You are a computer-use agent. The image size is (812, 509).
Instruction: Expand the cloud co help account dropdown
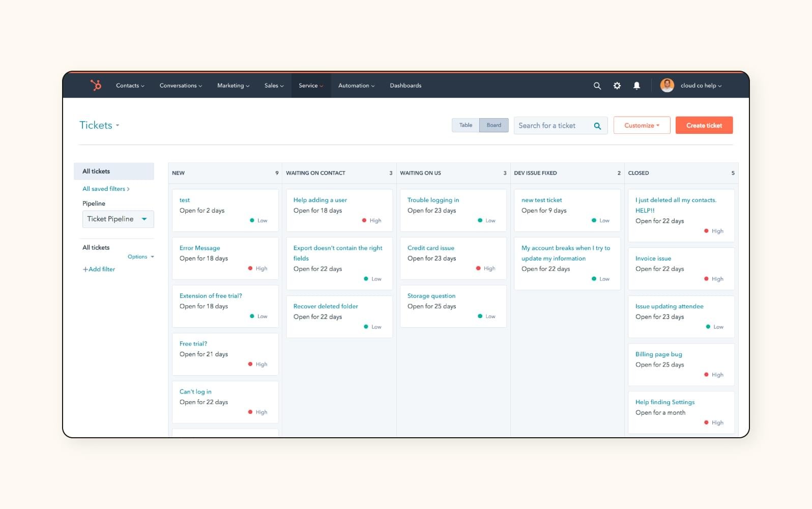tap(701, 86)
